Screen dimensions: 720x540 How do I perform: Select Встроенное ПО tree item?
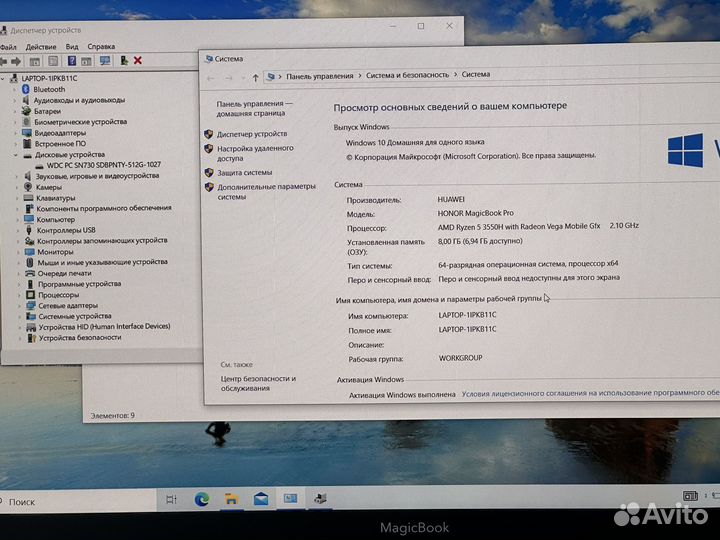click(60, 144)
